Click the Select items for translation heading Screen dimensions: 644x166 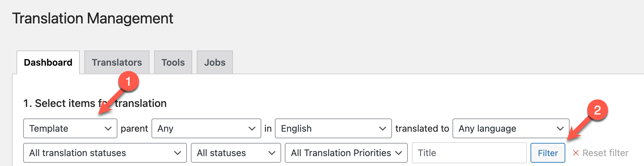tap(95, 103)
